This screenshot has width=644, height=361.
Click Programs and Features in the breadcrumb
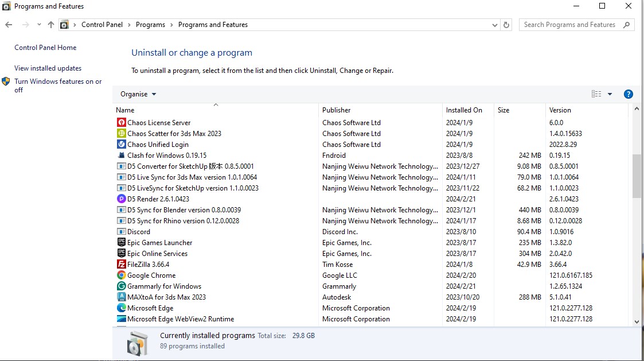point(213,25)
